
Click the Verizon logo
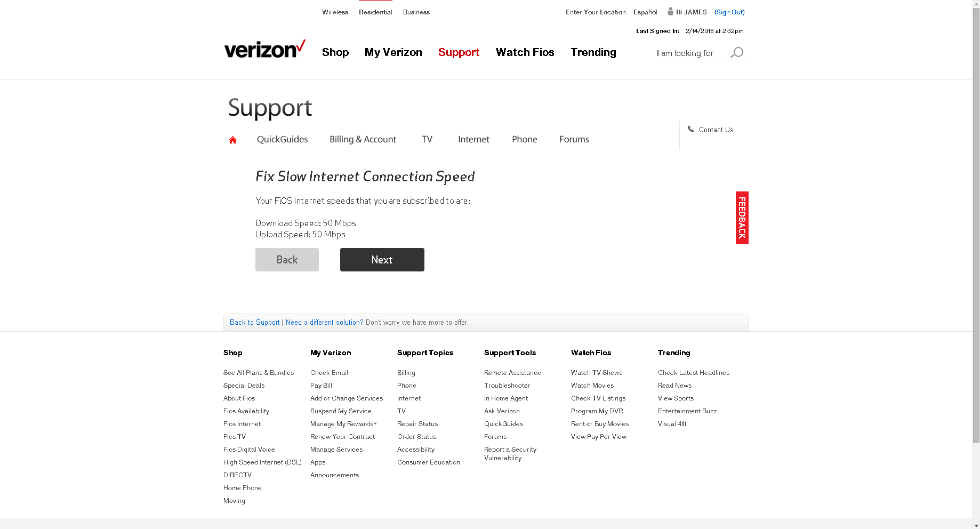264,49
